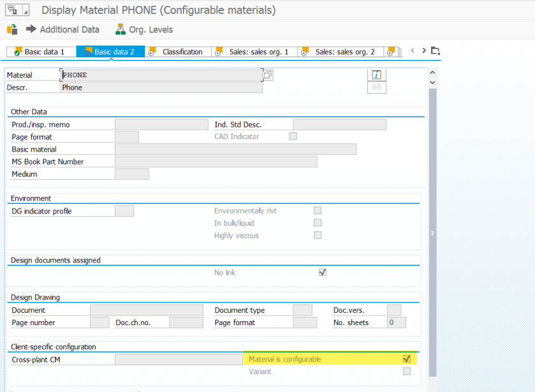The height and width of the screenshot is (392, 535).
Task: Open Additional Data
Action: click(62, 29)
